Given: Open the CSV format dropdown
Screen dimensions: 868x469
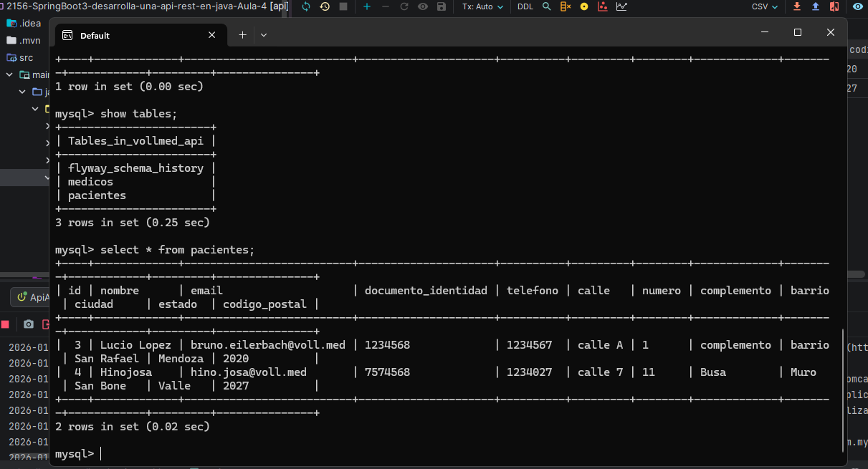Looking at the screenshot, I should pyautogui.click(x=764, y=6).
